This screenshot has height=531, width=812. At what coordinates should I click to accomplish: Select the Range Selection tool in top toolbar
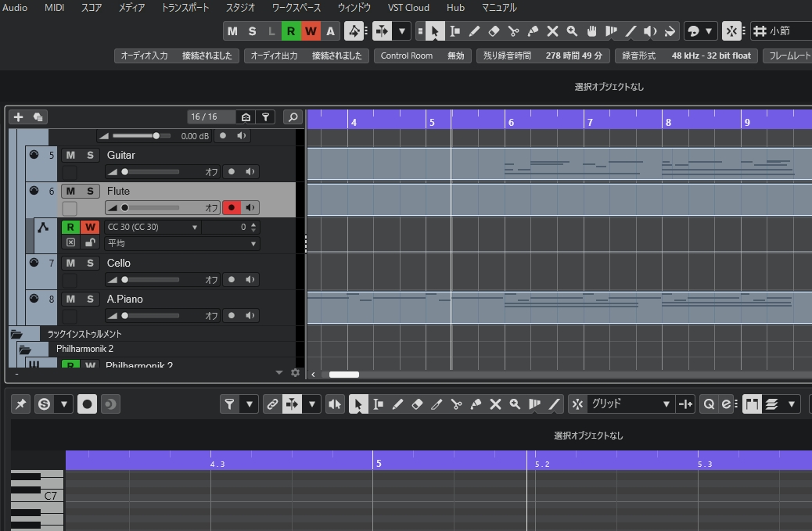click(455, 31)
